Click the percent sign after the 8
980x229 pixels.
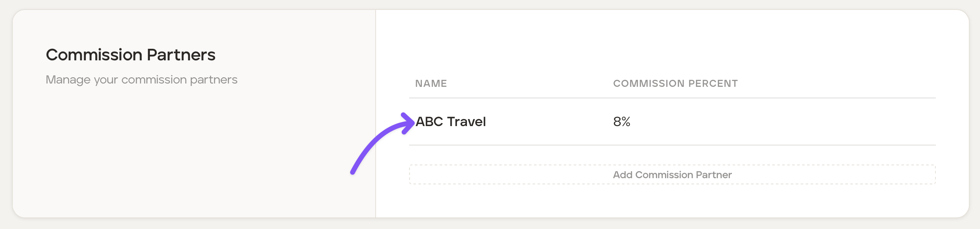[x=626, y=122]
